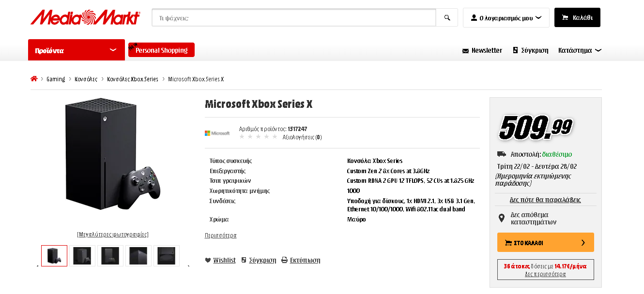Click the main Xbox Series X product image
Image resolution: width=644 pixels, height=294 pixels.
click(113, 155)
